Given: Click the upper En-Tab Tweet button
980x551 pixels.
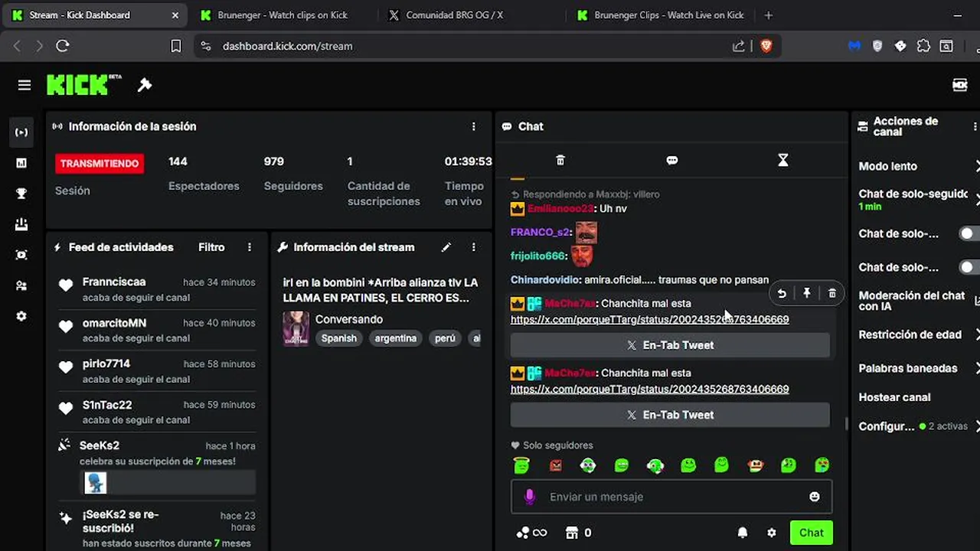Looking at the screenshot, I should coord(670,345).
